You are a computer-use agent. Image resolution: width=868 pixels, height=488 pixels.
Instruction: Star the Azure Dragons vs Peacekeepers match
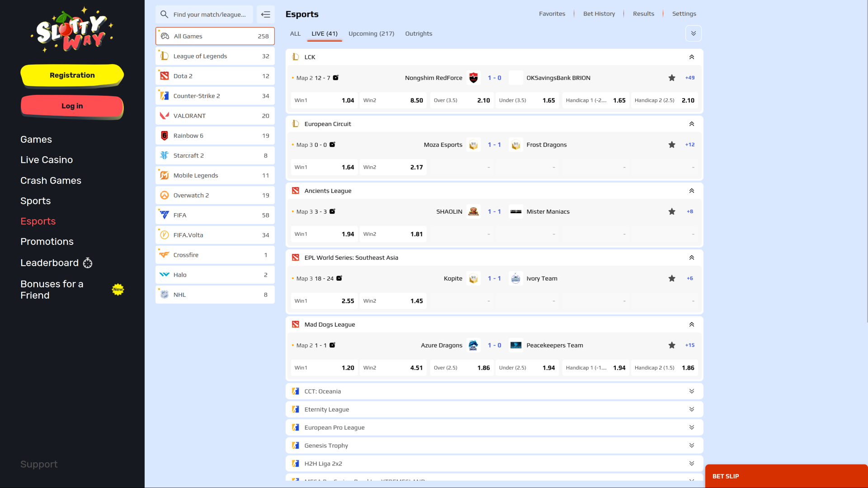[672, 345]
